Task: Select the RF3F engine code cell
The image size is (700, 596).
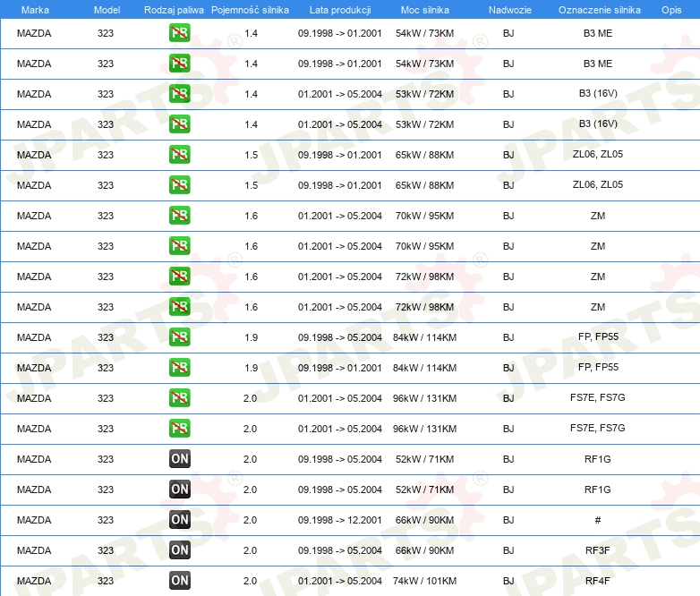Action: [x=597, y=550]
